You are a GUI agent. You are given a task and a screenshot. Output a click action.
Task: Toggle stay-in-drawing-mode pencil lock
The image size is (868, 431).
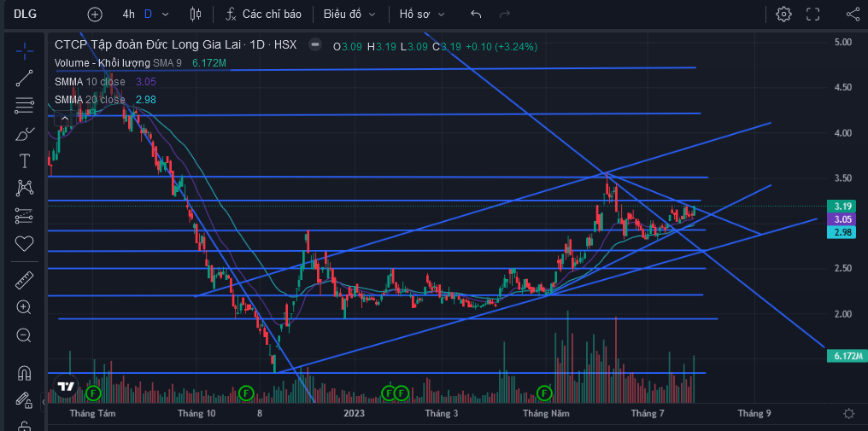pyautogui.click(x=23, y=399)
